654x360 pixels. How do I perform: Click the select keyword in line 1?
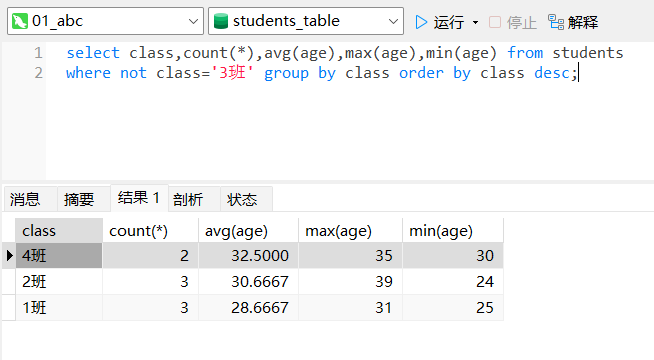(x=93, y=53)
